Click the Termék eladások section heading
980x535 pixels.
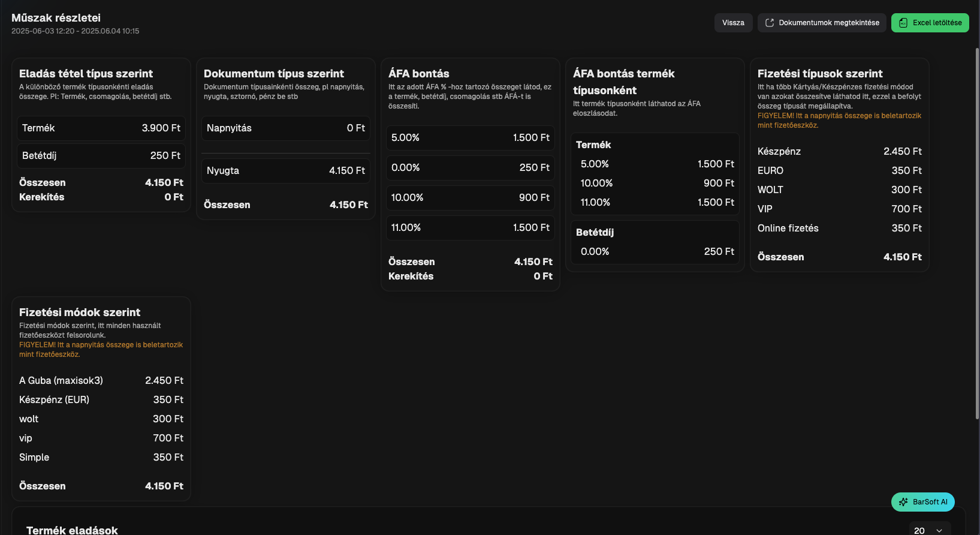[x=72, y=530]
